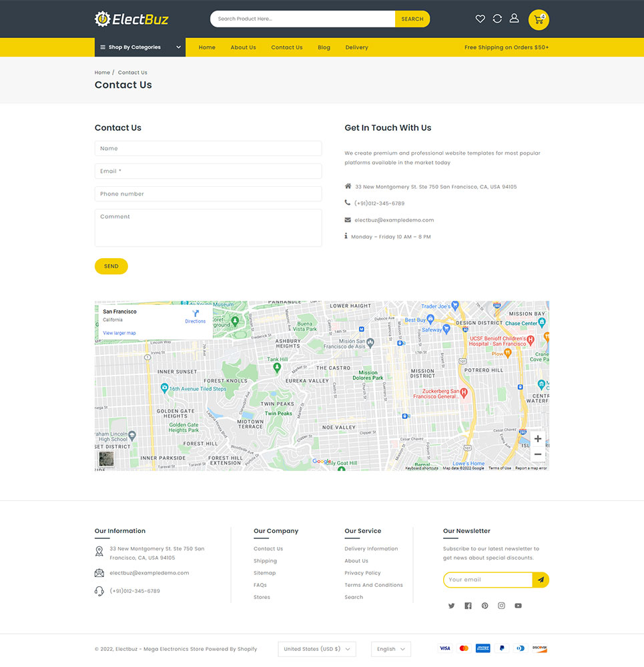Focus the Search Product Here field
The height and width of the screenshot is (667, 644).
click(302, 19)
